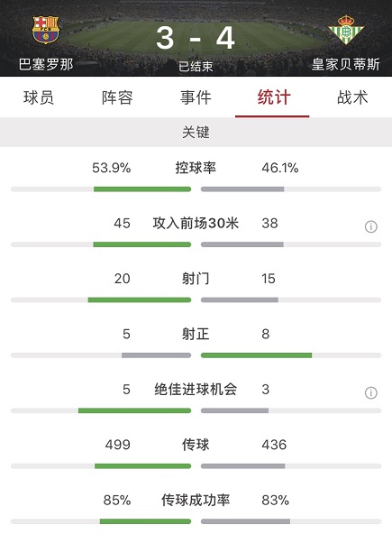Open info icon for 绝佳进球机会

click(x=371, y=392)
